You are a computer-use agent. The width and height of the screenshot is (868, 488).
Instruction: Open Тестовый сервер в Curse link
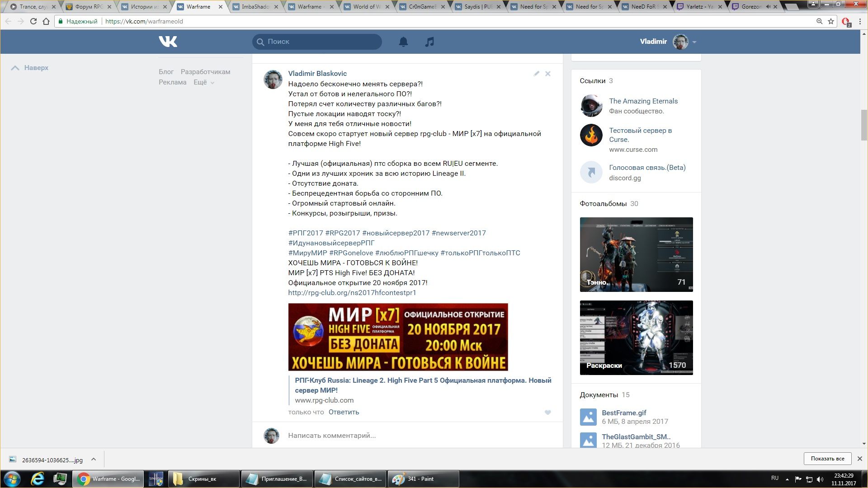point(640,135)
